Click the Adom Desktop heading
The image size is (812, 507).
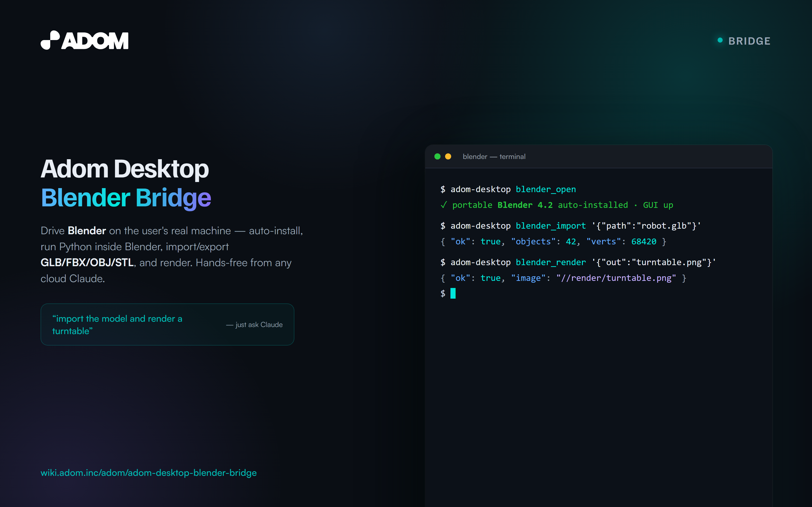pos(125,169)
